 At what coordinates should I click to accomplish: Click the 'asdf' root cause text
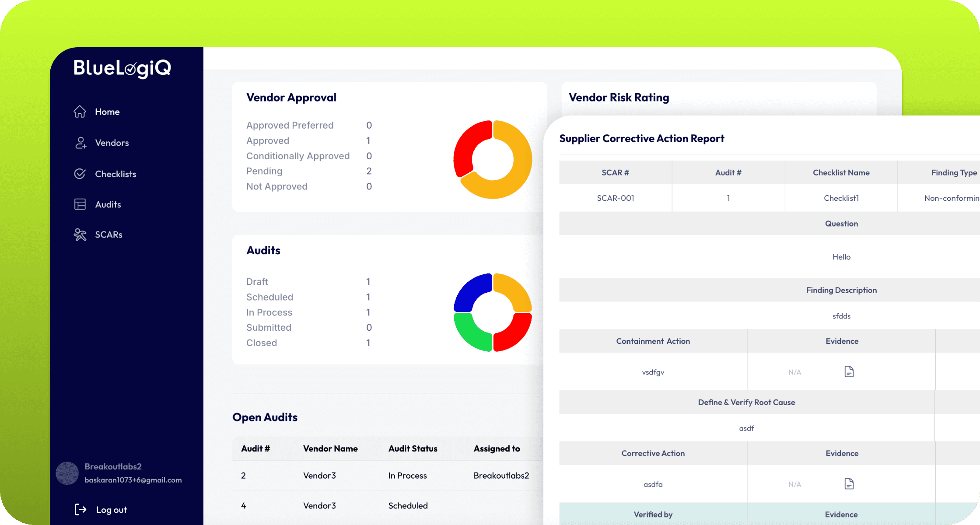(746, 428)
